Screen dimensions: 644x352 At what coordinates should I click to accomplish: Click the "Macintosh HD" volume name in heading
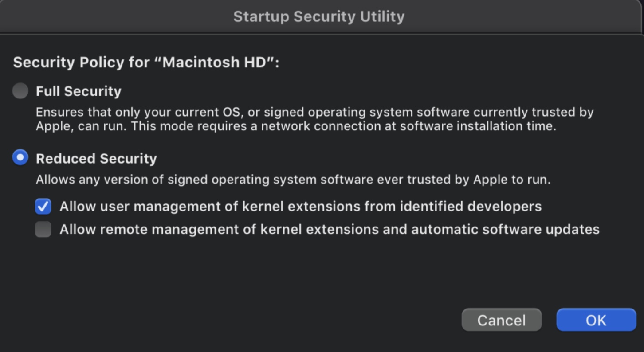pyautogui.click(x=215, y=62)
